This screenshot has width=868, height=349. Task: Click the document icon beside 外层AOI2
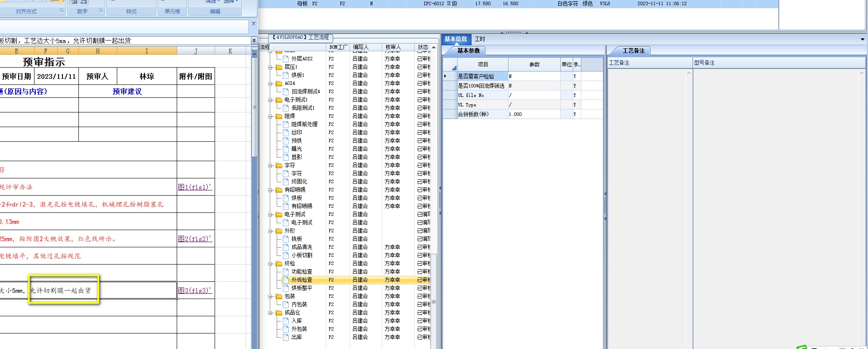(286, 59)
